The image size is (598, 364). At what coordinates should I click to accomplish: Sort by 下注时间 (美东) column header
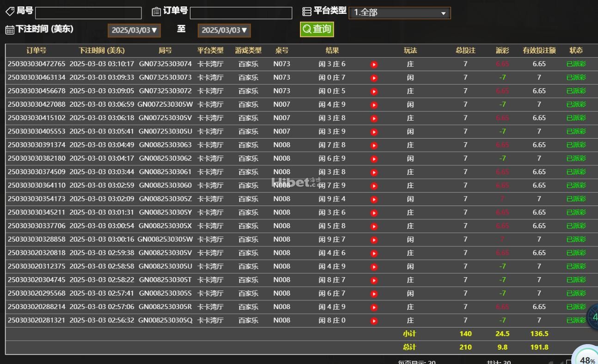(102, 50)
